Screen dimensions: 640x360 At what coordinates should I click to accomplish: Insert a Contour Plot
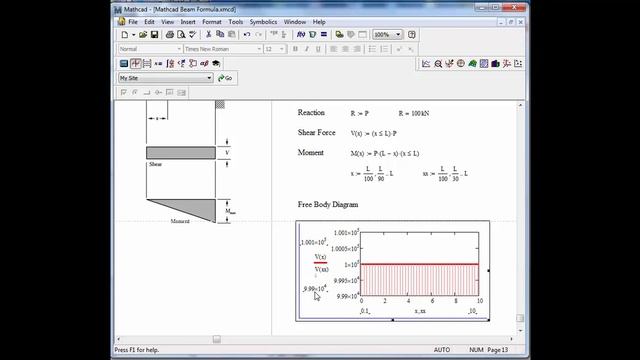point(484,64)
